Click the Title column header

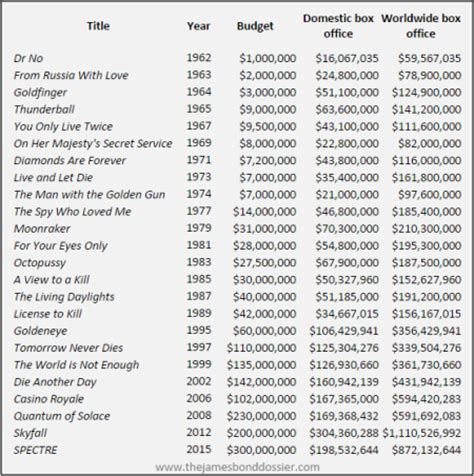(x=98, y=26)
